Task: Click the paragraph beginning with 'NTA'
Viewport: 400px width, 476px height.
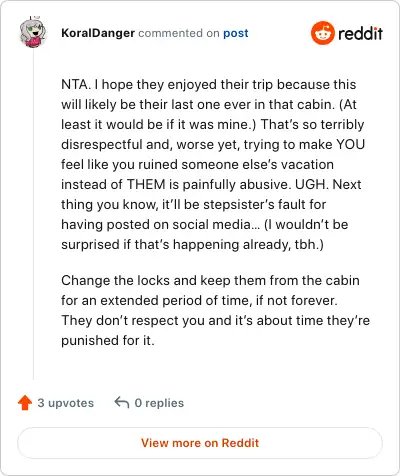Action: (213, 164)
